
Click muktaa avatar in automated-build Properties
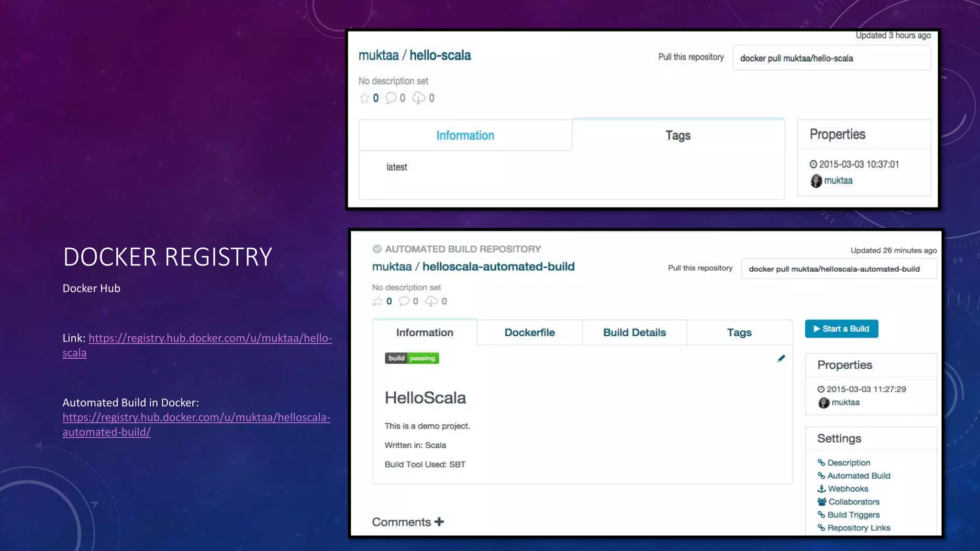(x=824, y=403)
